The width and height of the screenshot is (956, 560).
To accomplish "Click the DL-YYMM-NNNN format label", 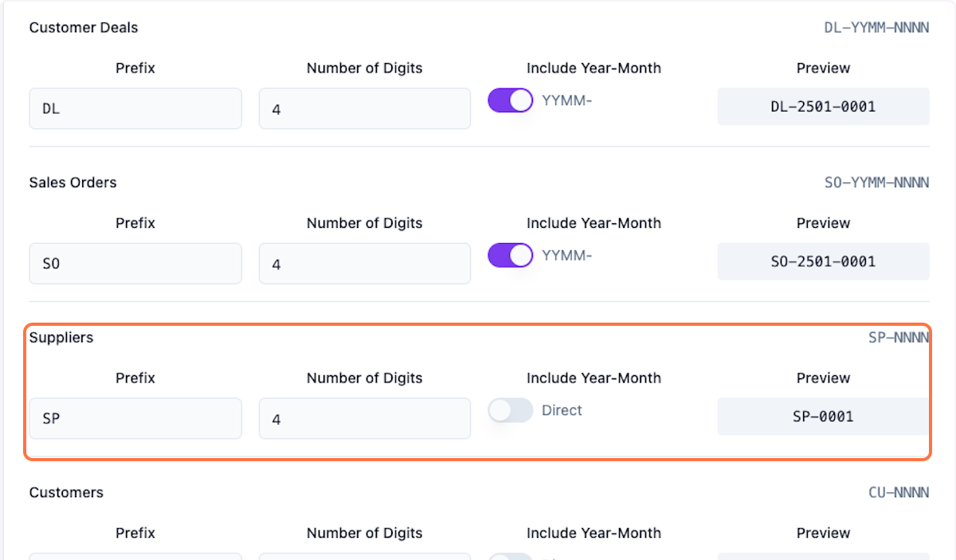I will (876, 28).
